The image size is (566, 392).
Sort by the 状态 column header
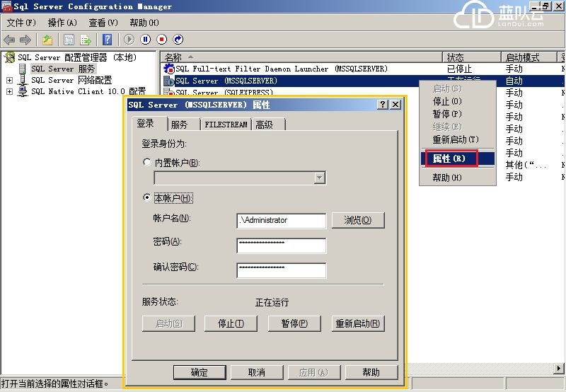(x=472, y=57)
